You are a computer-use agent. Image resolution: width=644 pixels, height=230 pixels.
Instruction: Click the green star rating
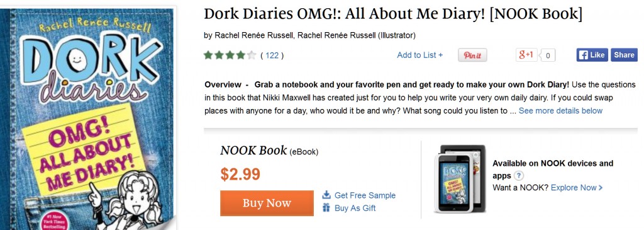point(230,55)
